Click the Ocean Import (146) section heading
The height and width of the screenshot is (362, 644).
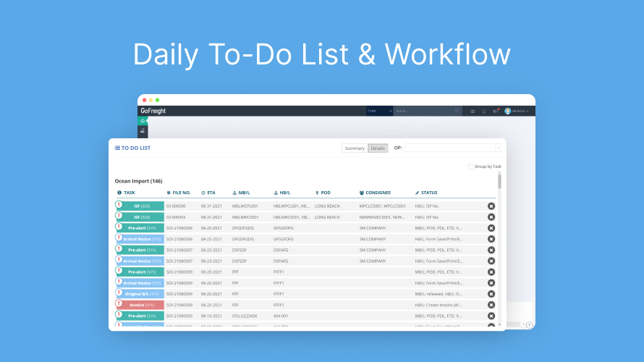click(138, 181)
